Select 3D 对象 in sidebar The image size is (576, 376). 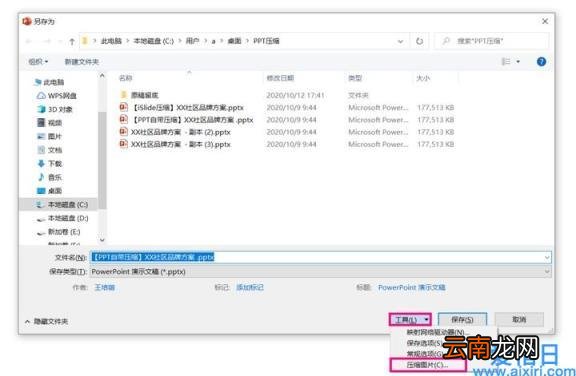(55, 109)
